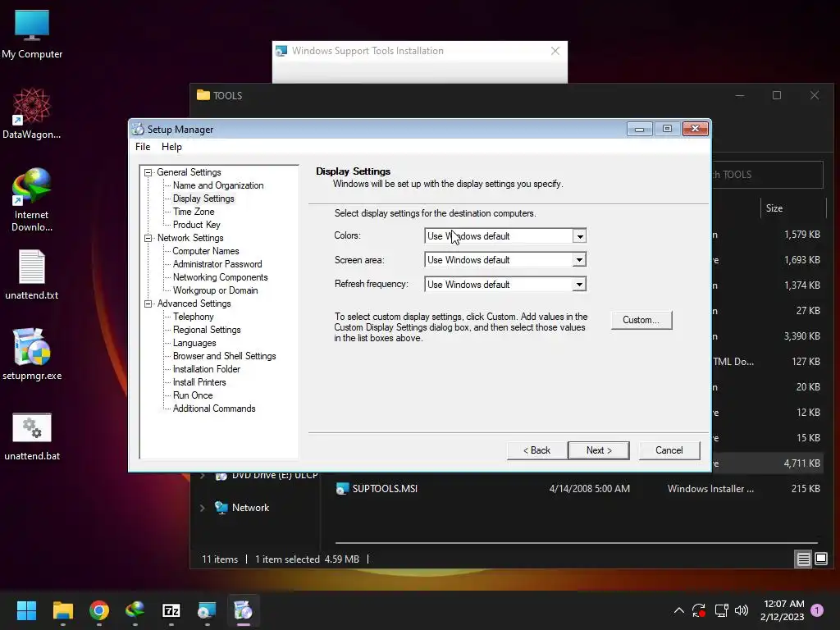Click the Cancel button
840x630 pixels.
click(669, 450)
